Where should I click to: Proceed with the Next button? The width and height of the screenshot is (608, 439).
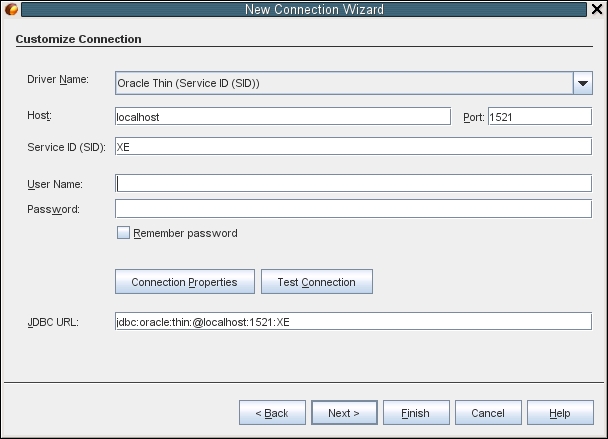344,413
